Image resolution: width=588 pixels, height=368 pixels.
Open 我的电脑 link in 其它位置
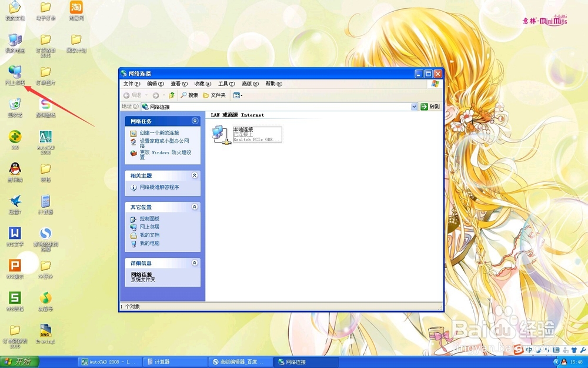[x=149, y=243]
